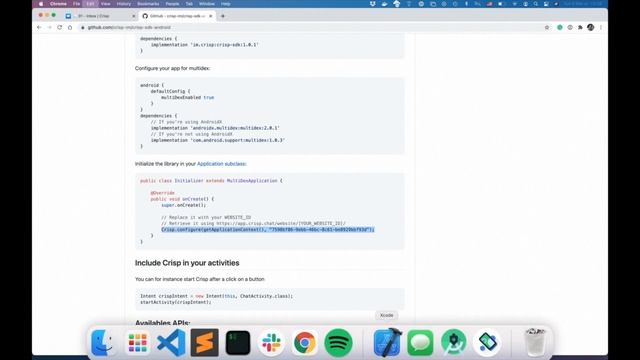Click 'Configure your app for multidex' text

pyautogui.click(x=172, y=68)
